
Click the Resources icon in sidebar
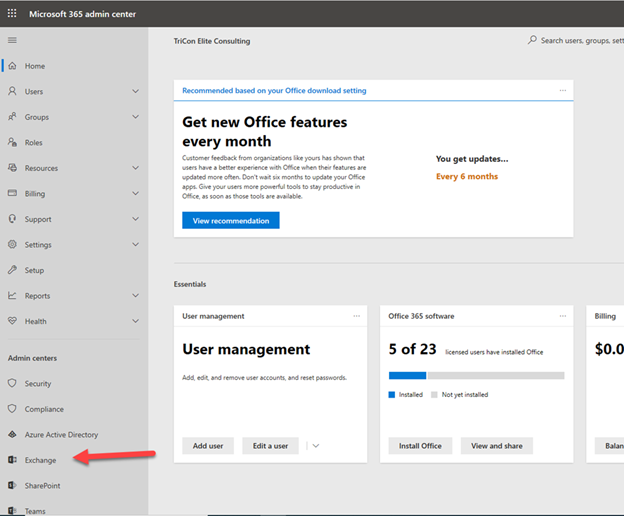[12, 167]
